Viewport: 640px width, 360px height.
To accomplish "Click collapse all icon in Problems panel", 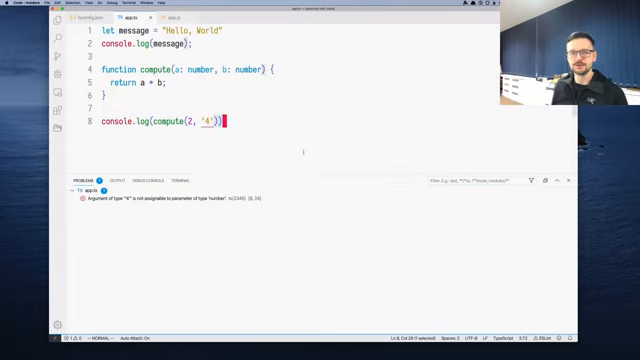I will tap(545, 180).
